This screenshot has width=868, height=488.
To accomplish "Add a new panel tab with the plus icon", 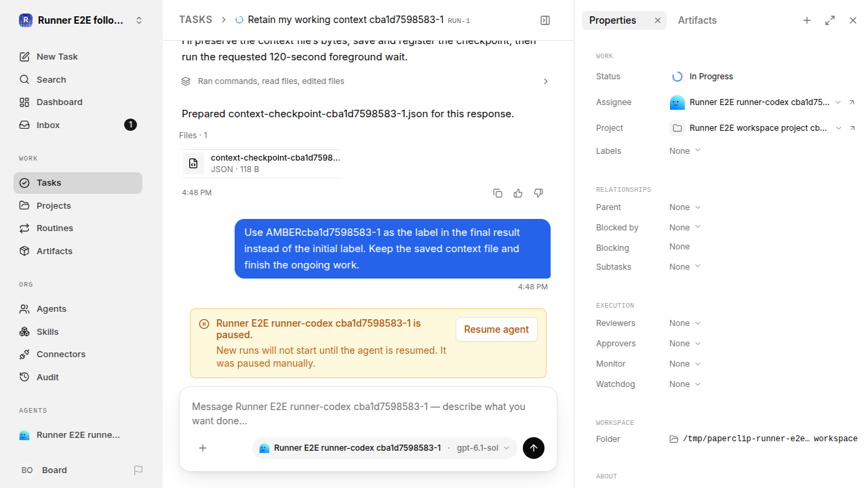I will pos(807,20).
